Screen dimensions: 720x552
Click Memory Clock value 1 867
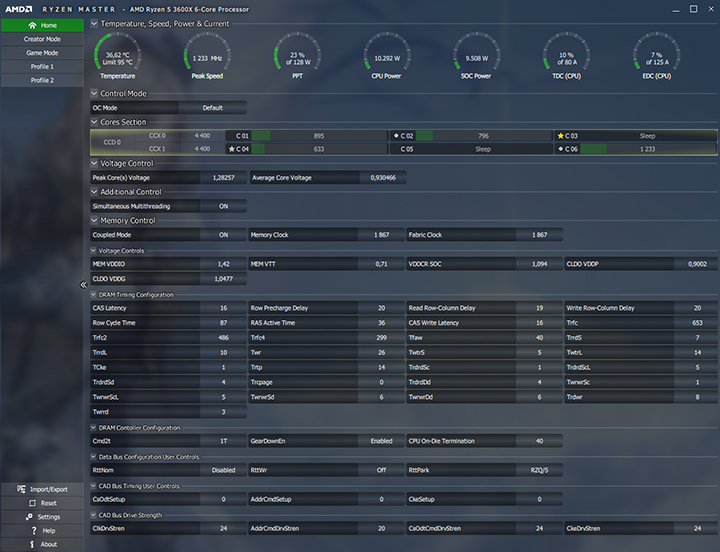tap(382, 235)
